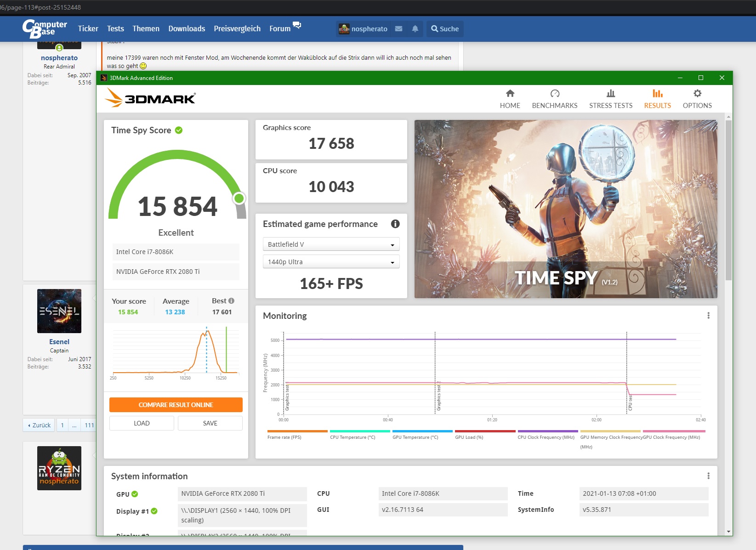756x550 pixels.
Task: Click the Graphics score value 17 658
Action: pyautogui.click(x=331, y=143)
